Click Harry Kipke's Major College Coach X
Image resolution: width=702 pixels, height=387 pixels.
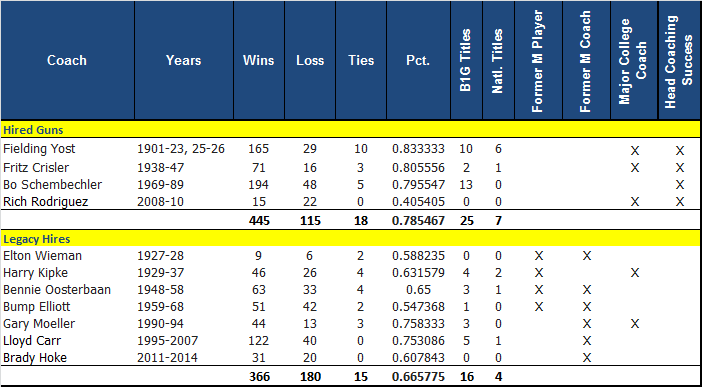tap(634, 273)
